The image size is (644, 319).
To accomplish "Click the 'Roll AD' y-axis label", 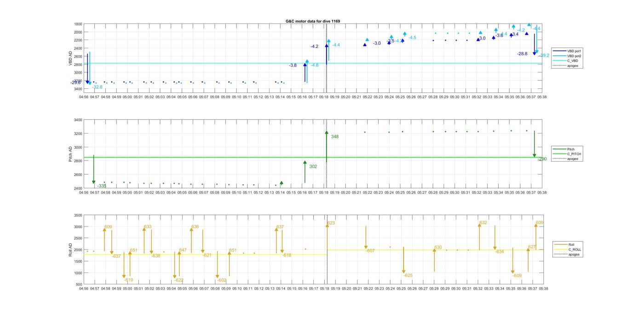I will click(70, 250).
